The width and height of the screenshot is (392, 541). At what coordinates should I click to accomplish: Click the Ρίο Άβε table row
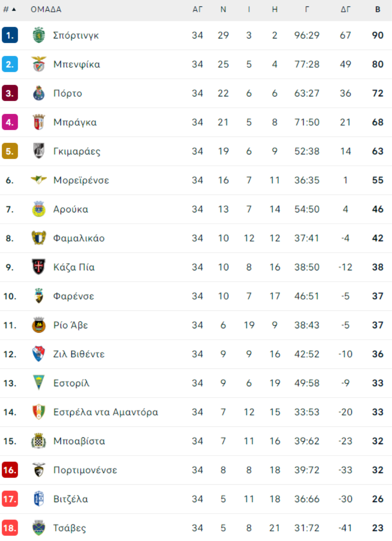[x=196, y=325]
